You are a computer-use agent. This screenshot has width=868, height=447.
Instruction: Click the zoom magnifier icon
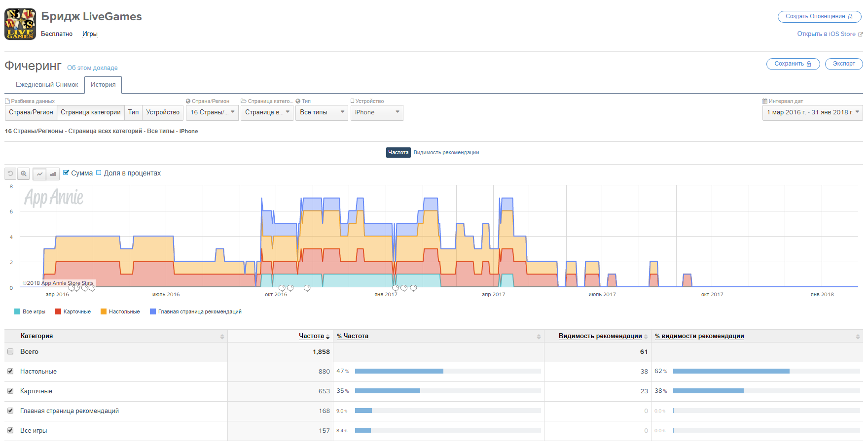pyautogui.click(x=23, y=173)
